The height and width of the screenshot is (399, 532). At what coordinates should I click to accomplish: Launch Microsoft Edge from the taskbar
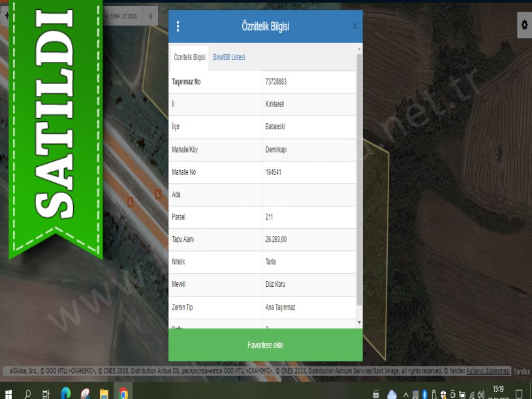[65, 394]
